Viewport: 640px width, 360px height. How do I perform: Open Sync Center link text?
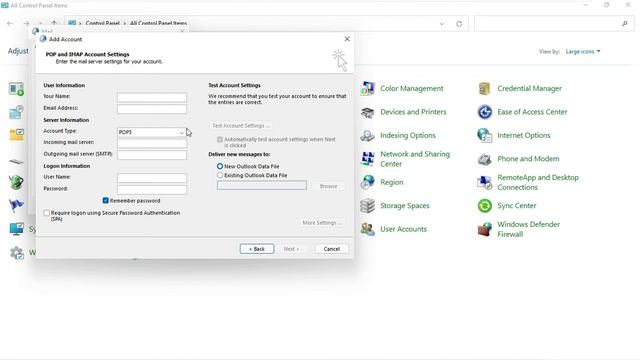point(516,206)
